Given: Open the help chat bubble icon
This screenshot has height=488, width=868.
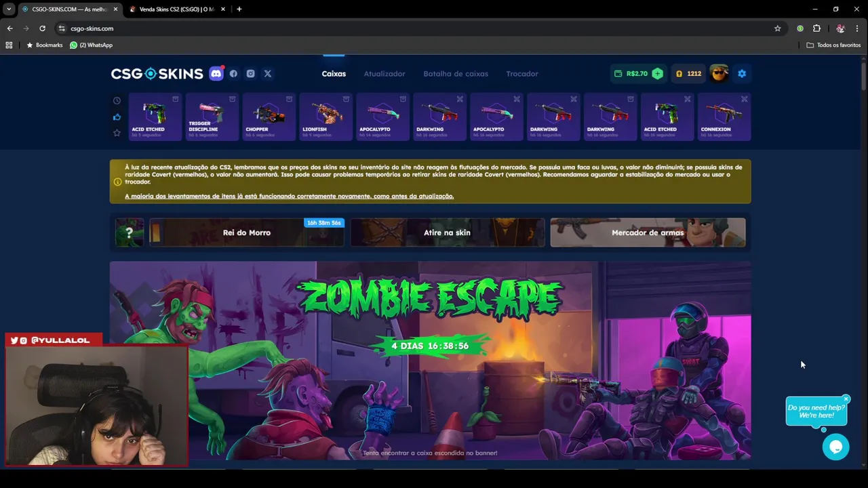Looking at the screenshot, I should coord(835,447).
